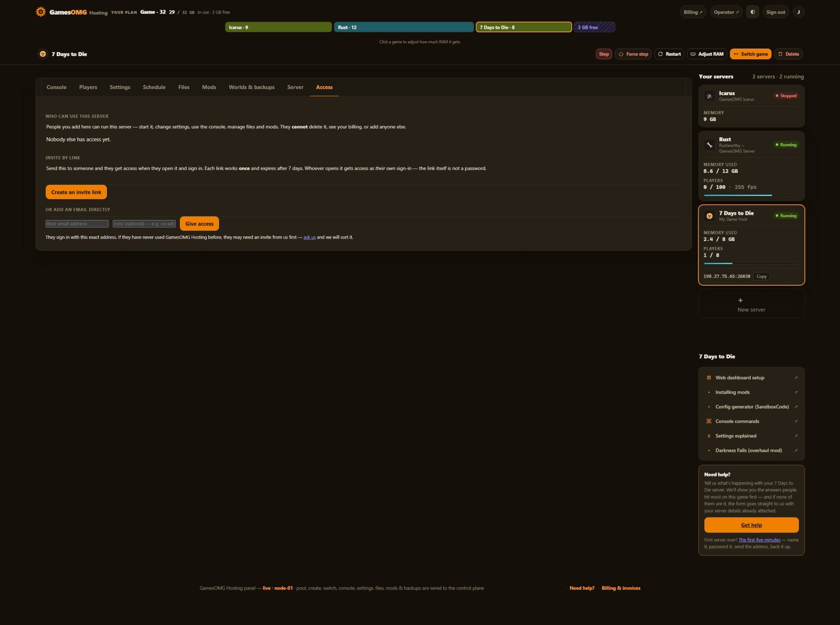840x625 pixels.
Task: Focus the optional note input field
Action: [x=144, y=224]
